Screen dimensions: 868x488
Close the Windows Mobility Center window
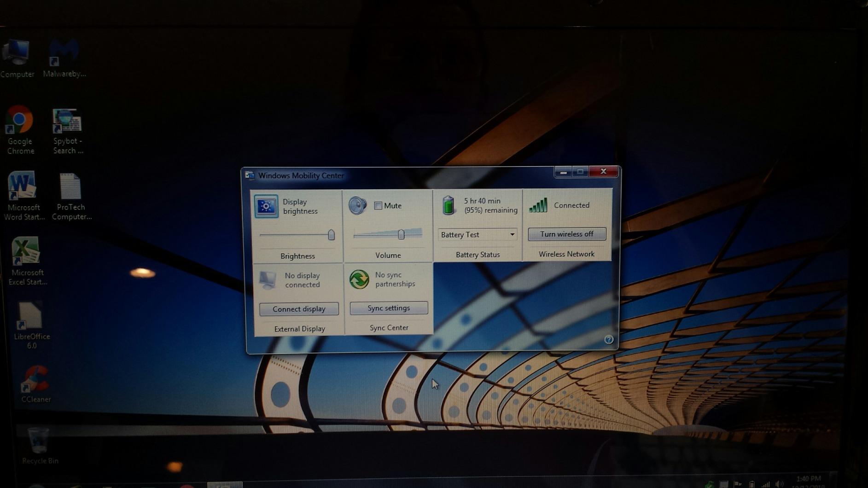(603, 171)
